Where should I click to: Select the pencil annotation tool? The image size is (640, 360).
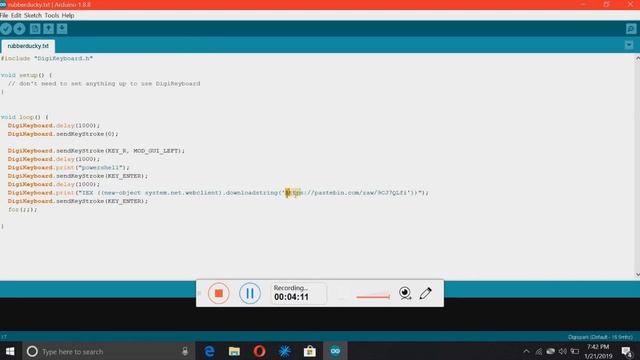425,293
